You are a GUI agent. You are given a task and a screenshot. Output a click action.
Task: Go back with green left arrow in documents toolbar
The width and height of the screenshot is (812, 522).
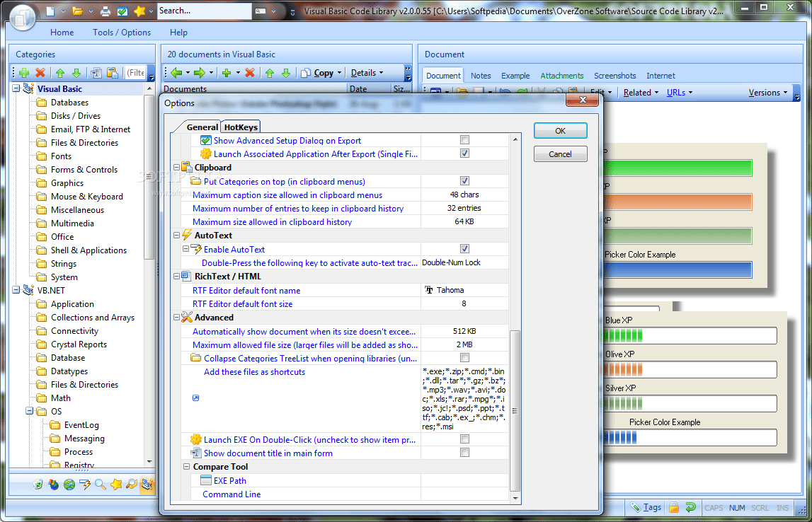point(176,73)
